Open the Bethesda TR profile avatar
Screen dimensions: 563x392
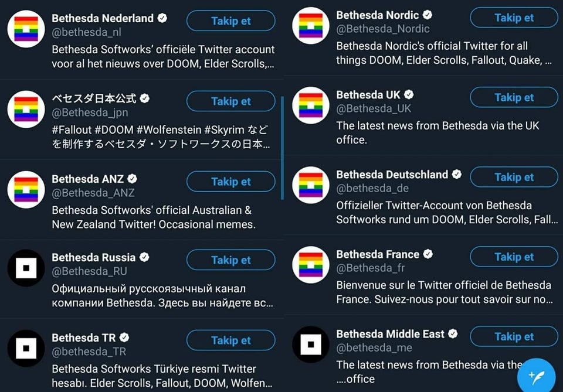tap(26, 348)
